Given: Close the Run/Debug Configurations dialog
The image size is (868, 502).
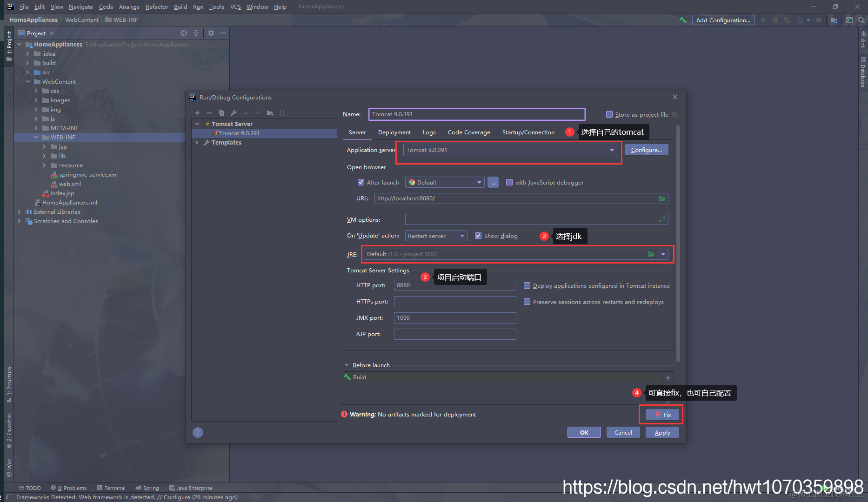Looking at the screenshot, I should click(675, 97).
